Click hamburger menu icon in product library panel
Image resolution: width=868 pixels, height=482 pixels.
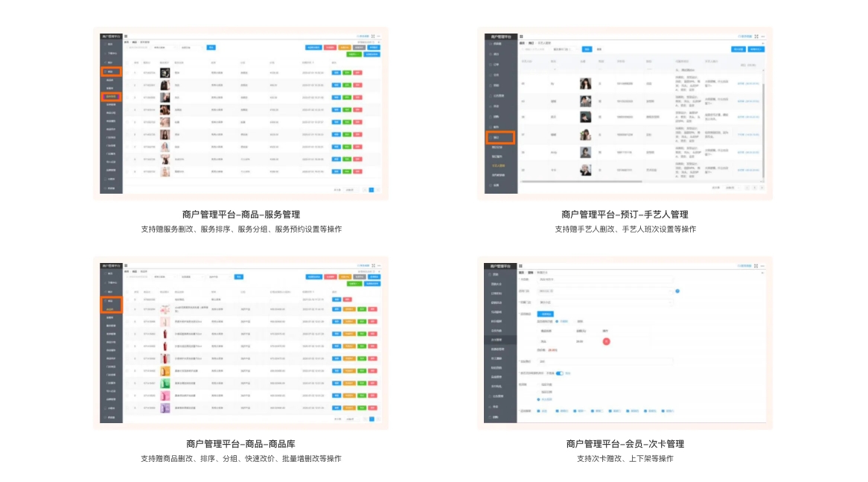[x=126, y=265]
